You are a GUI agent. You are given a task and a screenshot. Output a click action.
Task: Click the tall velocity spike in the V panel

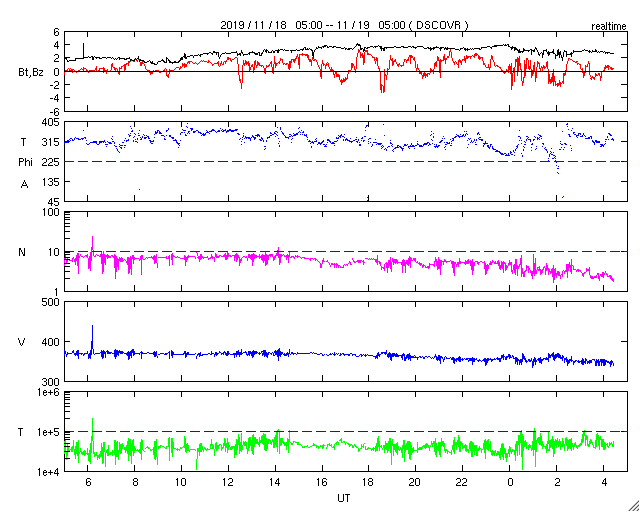click(92, 337)
